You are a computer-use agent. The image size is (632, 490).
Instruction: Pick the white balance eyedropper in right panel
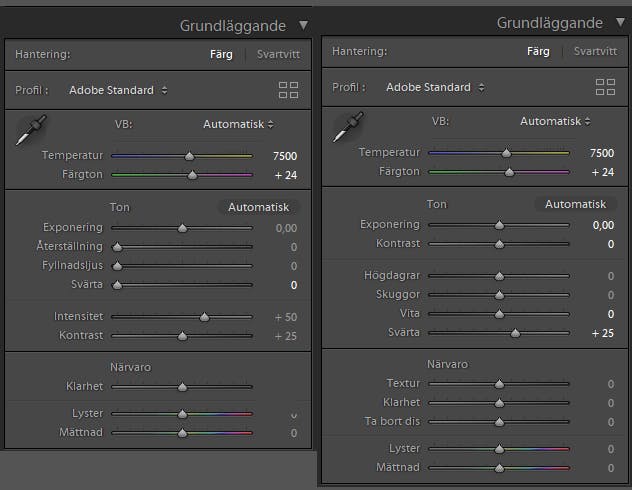(348, 127)
